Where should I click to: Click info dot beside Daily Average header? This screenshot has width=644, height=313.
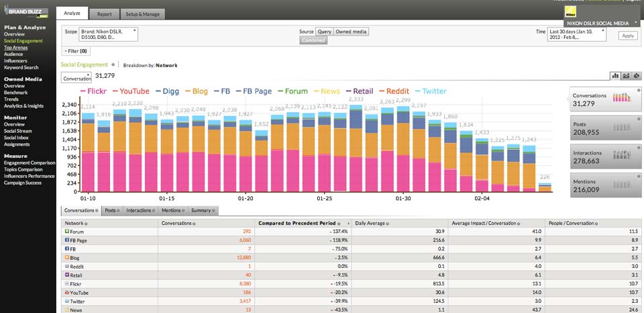388,224
